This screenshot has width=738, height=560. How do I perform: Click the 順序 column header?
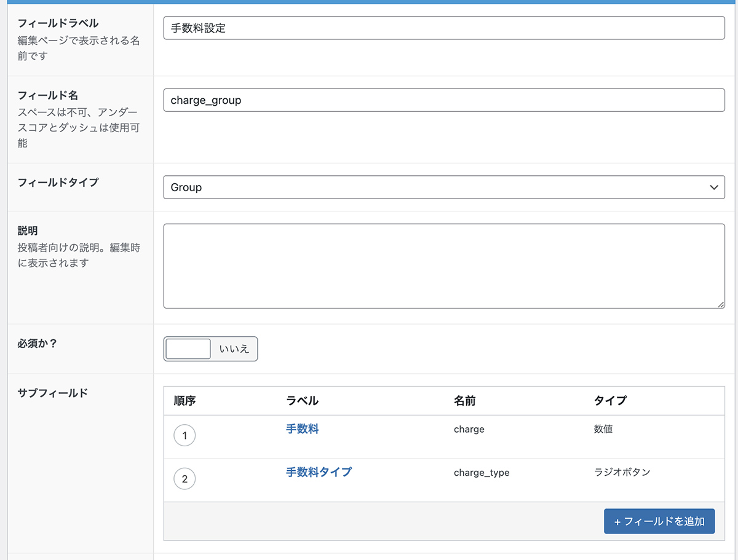[x=184, y=401]
